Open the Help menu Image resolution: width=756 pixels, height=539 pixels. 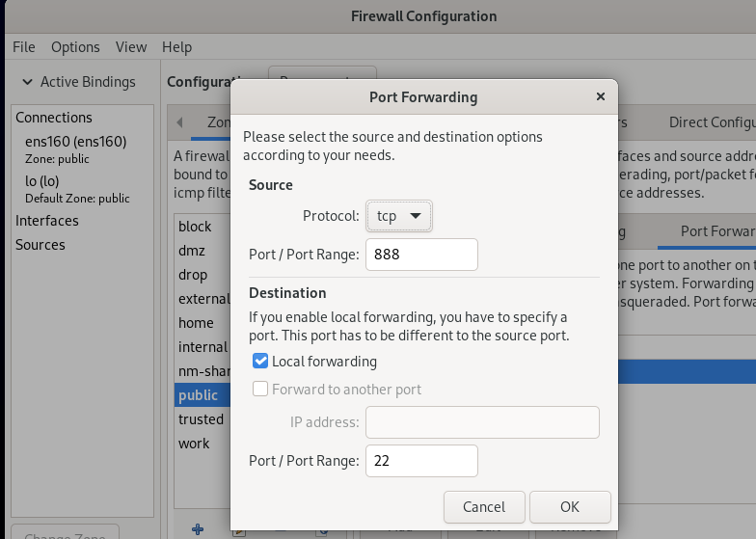[x=176, y=46]
